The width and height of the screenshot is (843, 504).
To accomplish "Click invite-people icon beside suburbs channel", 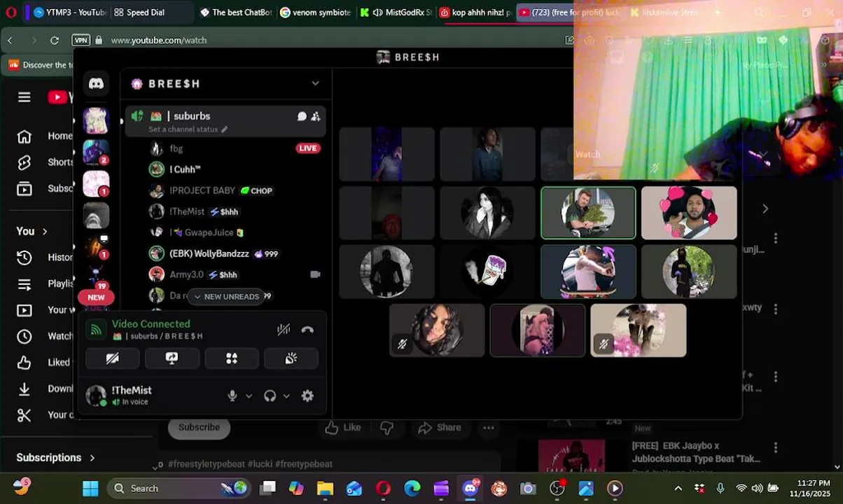I will [x=316, y=116].
